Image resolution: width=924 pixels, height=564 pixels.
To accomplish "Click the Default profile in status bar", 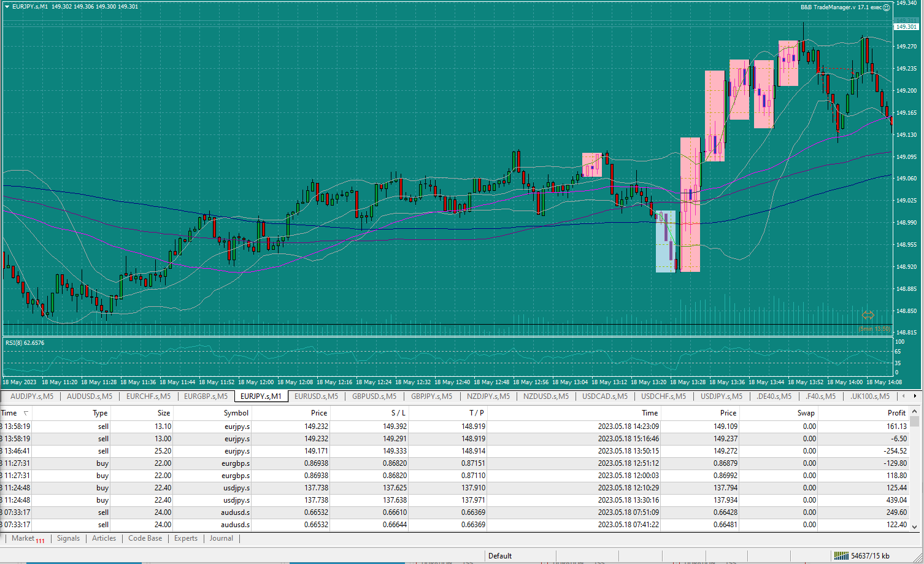I will coord(500,556).
